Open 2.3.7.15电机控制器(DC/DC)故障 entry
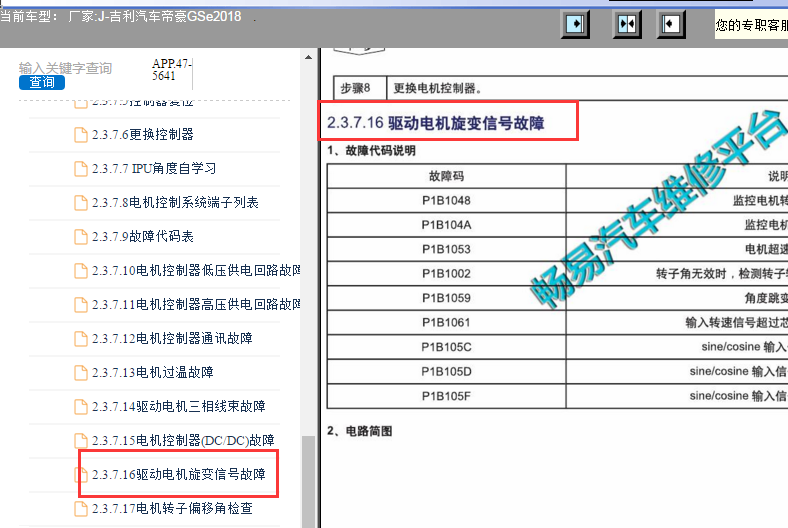The width and height of the screenshot is (788, 528). tap(183, 441)
